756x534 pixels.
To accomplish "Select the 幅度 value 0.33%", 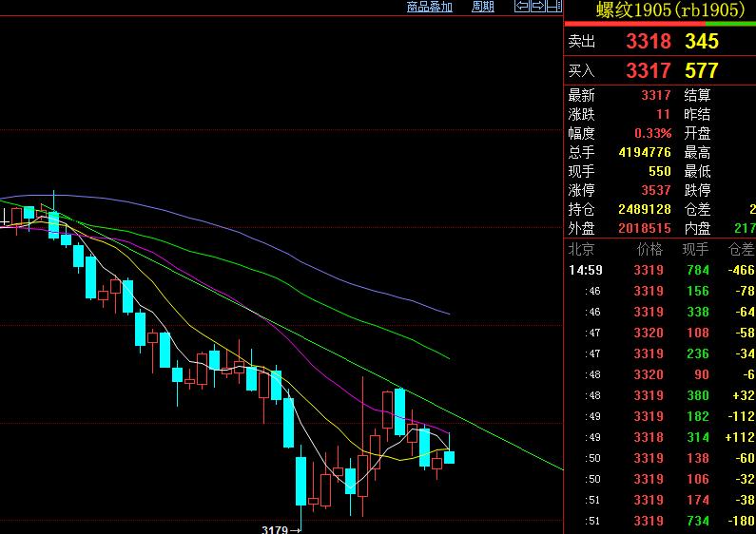I will click(652, 133).
